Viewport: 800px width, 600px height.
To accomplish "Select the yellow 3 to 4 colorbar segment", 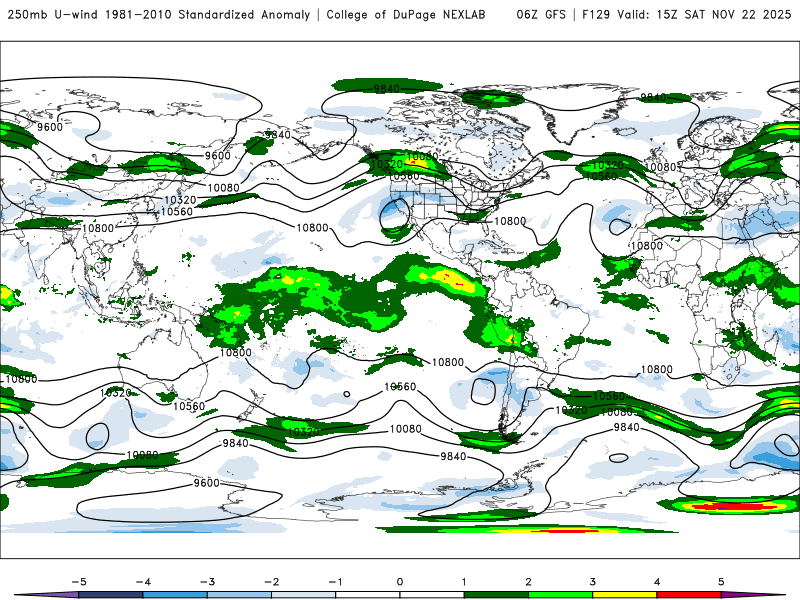I will [x=625, y=595].
